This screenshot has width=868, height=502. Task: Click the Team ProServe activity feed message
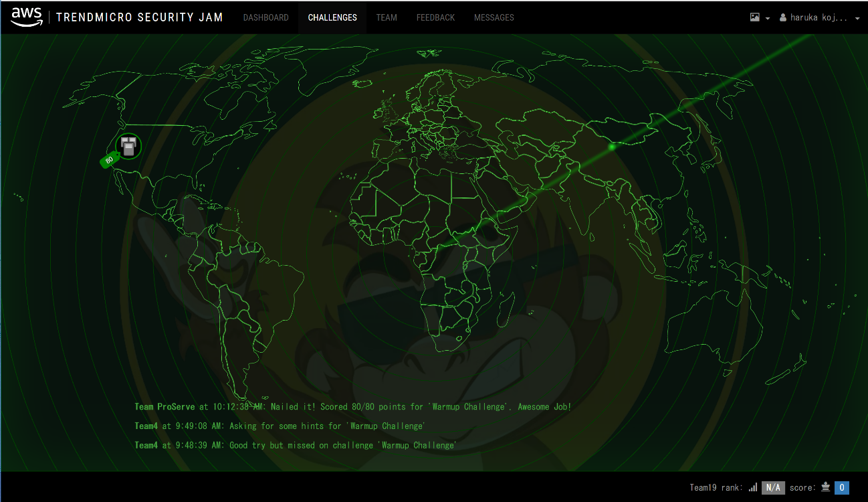352,406
